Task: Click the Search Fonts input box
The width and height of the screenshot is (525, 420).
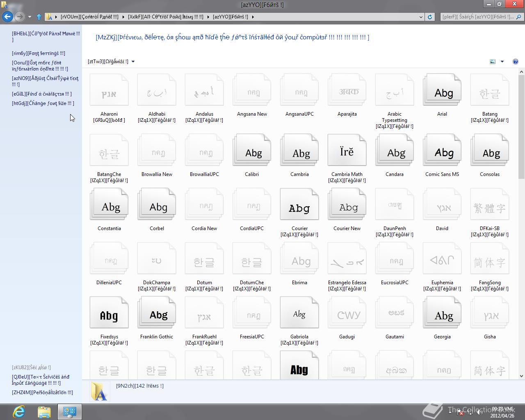Action: pos(477,17)
